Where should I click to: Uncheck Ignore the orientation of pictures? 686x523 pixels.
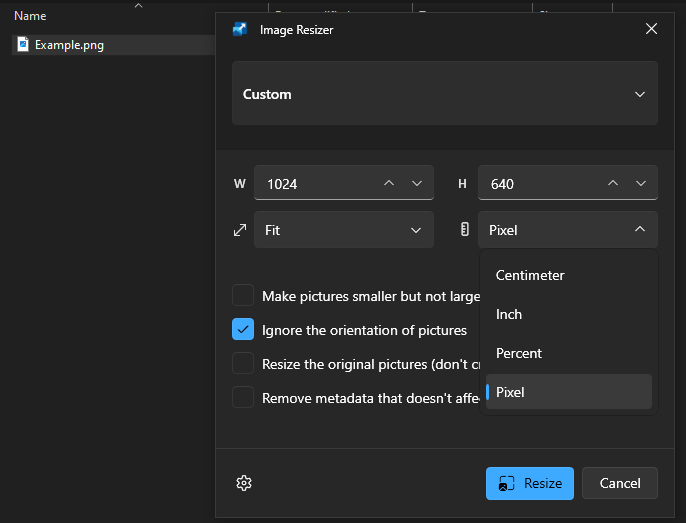[x=243, y=329]
